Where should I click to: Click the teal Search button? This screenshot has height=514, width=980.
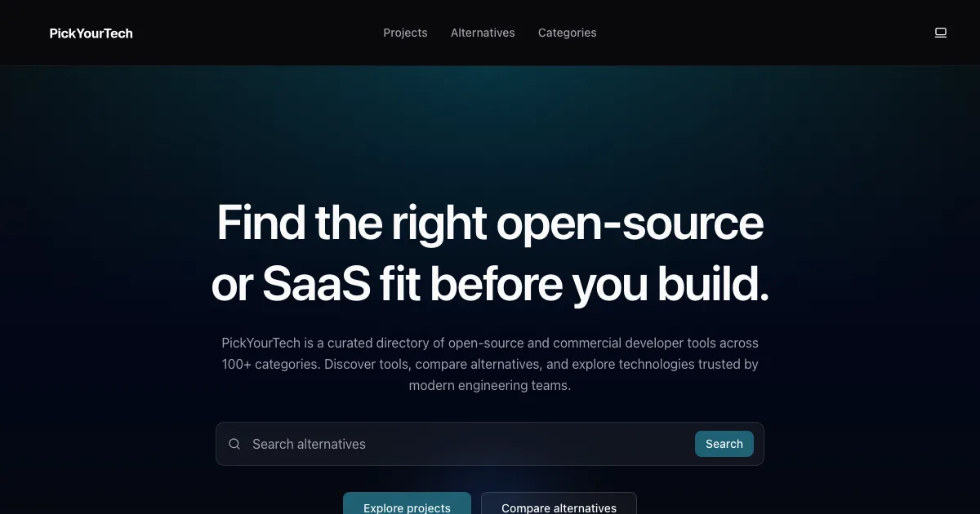pos(724,444)
